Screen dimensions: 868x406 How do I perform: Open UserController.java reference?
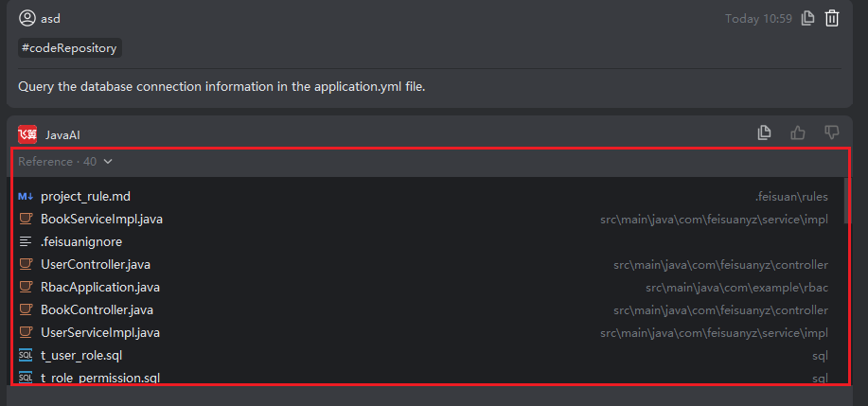click(96, 265)
